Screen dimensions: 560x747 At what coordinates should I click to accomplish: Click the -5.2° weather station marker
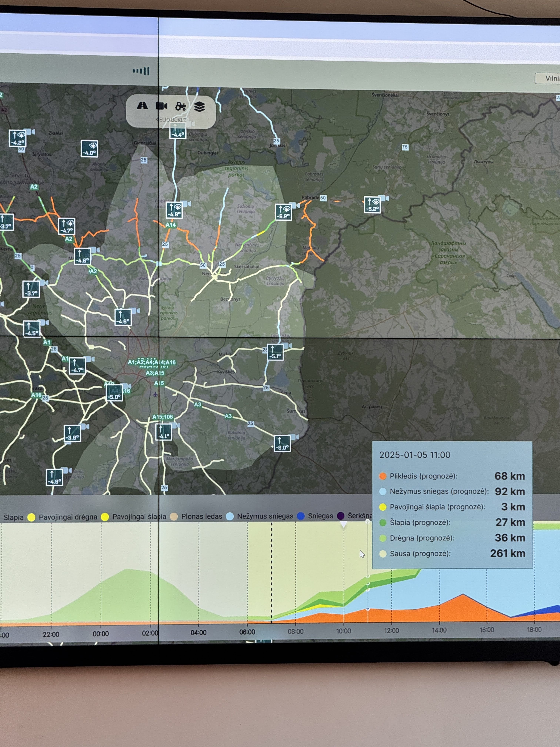tap(372, 205)
